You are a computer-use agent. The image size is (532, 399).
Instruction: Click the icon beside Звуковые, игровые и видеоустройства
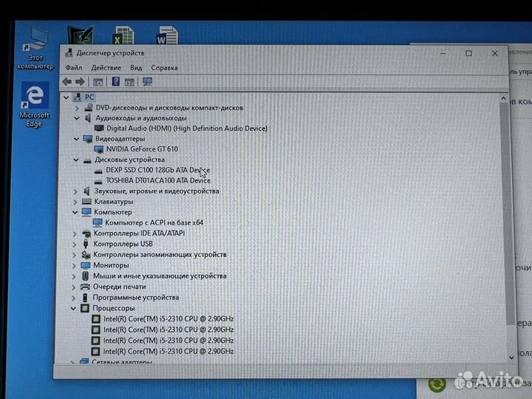click(87, 191)
